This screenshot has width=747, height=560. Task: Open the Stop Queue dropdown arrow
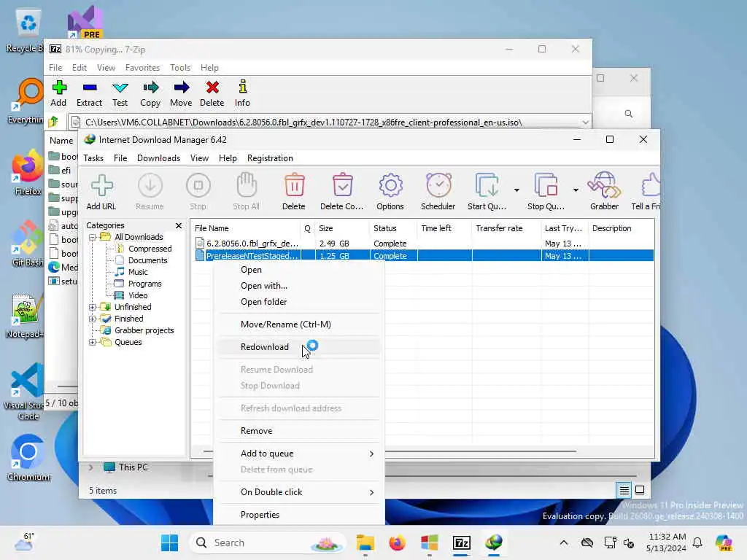(x=576, y=190)
